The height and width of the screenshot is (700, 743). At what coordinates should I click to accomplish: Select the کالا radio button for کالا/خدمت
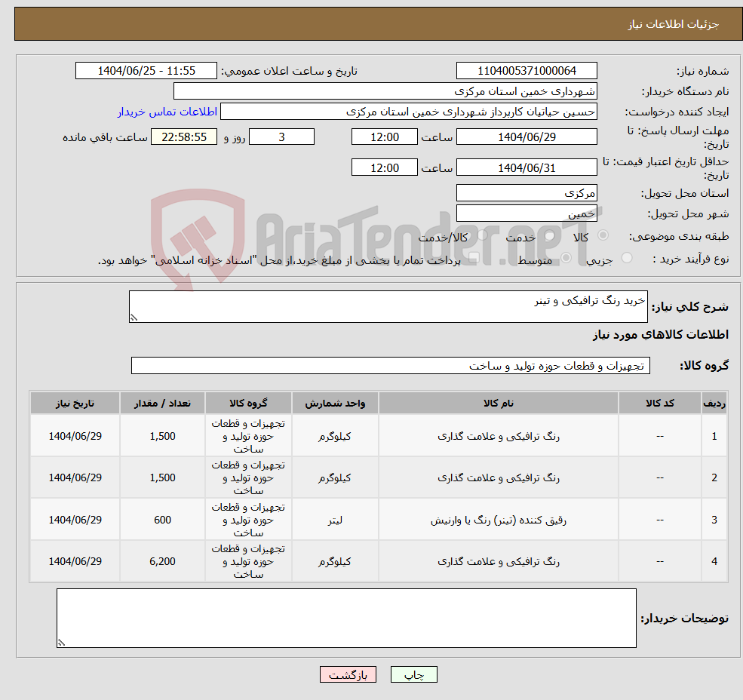tap(602, 236)
